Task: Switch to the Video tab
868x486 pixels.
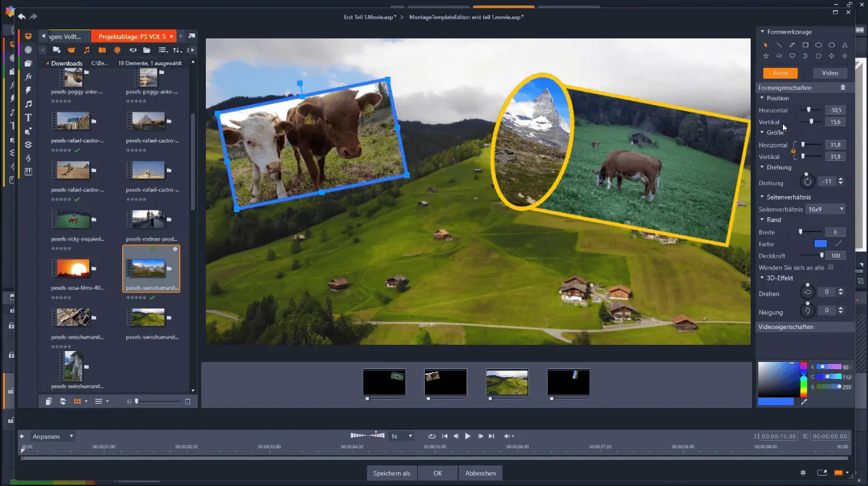Action: (x=830, y=73)
